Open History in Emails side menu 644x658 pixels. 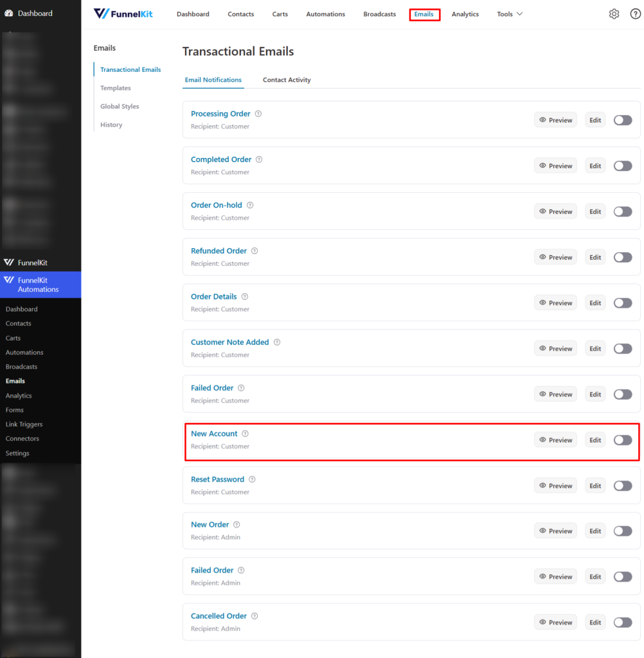click(x=111, y=125)
